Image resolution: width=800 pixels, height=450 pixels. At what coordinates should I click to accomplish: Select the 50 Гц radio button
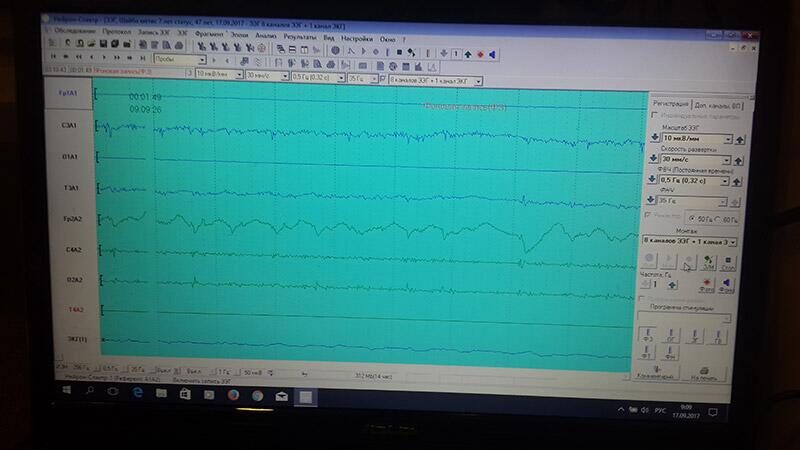click(x=692, y=218)
